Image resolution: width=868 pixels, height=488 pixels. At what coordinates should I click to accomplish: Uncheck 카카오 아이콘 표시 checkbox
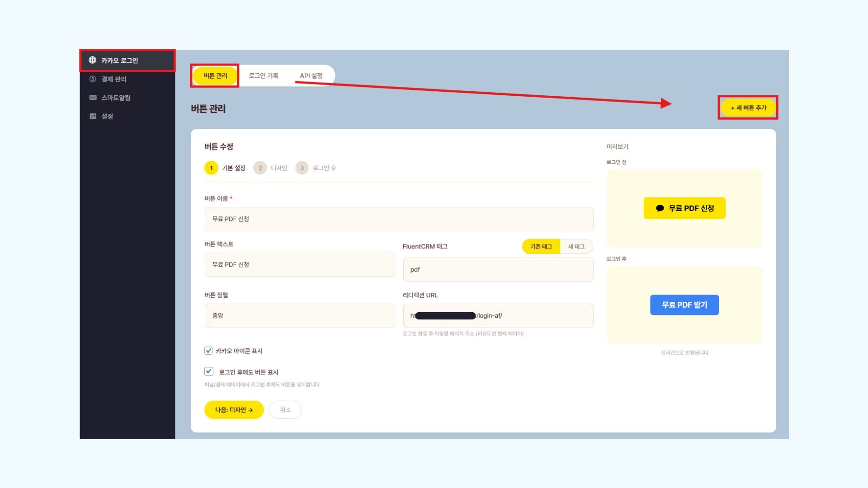[x=208, y=351]
